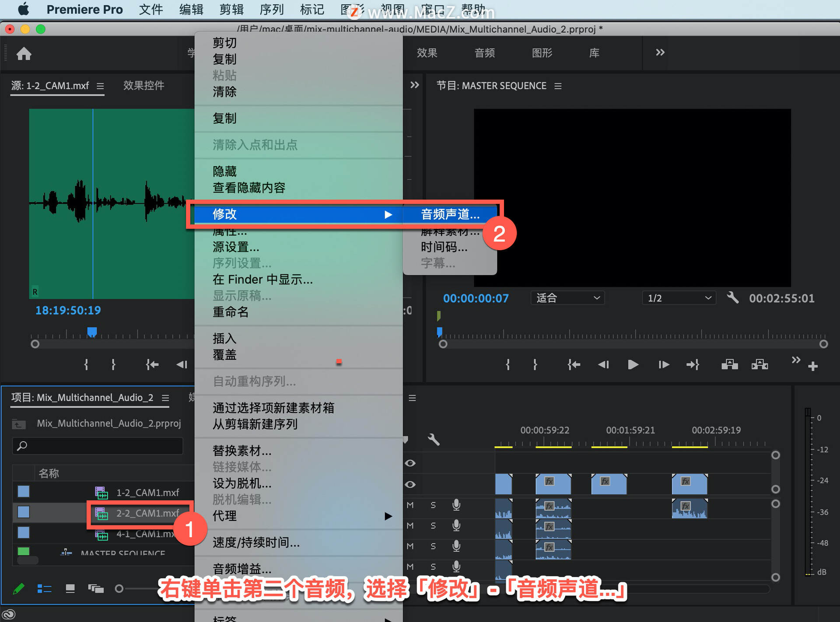Click the pencil write-toggle icon in Project panel
Viewport: 840px width, 622px height.
click(18, 589)
